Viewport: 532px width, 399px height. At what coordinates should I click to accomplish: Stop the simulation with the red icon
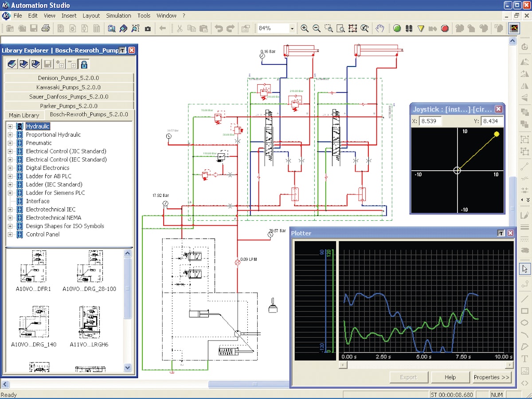click(445, 28)
